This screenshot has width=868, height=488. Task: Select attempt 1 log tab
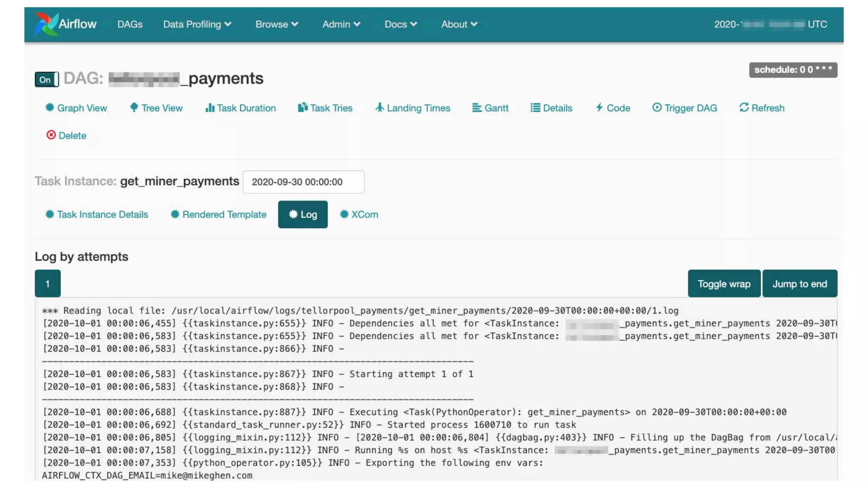point(47,283)
